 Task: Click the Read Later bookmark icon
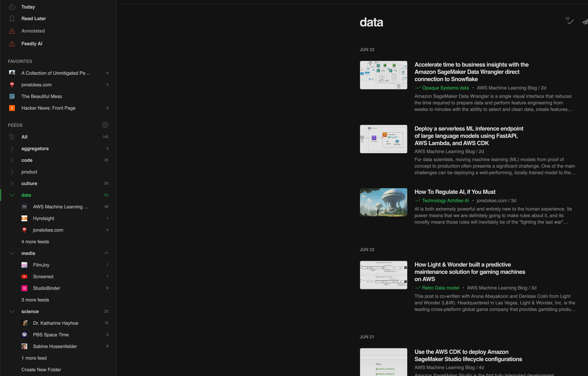point(12,19)
